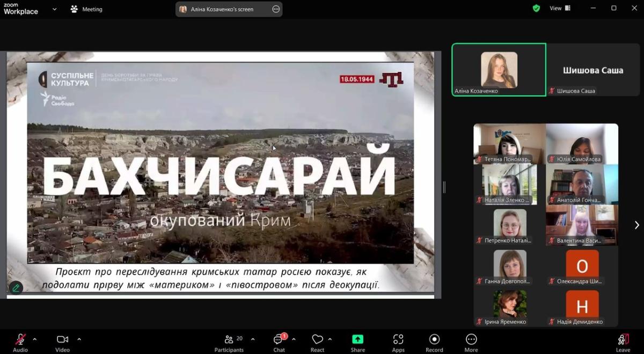This screenshot has height=354, width=644.
Task: Open the Apps panel
Action: pyautogui.click(x=398, y=342)
